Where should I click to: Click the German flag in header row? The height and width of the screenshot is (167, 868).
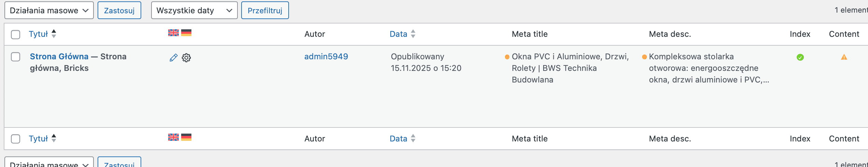(x=186, y=33)
